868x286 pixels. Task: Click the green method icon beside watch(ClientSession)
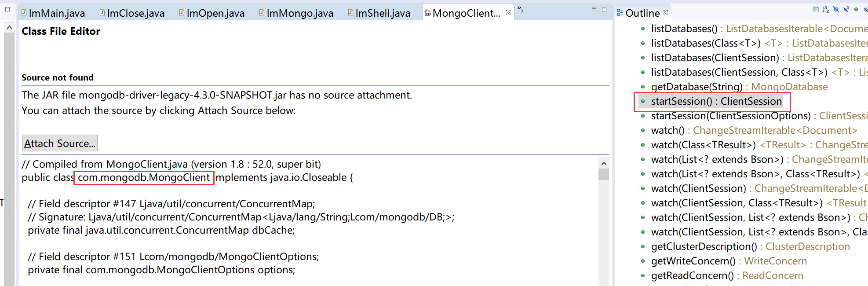(x=642, y=188)
